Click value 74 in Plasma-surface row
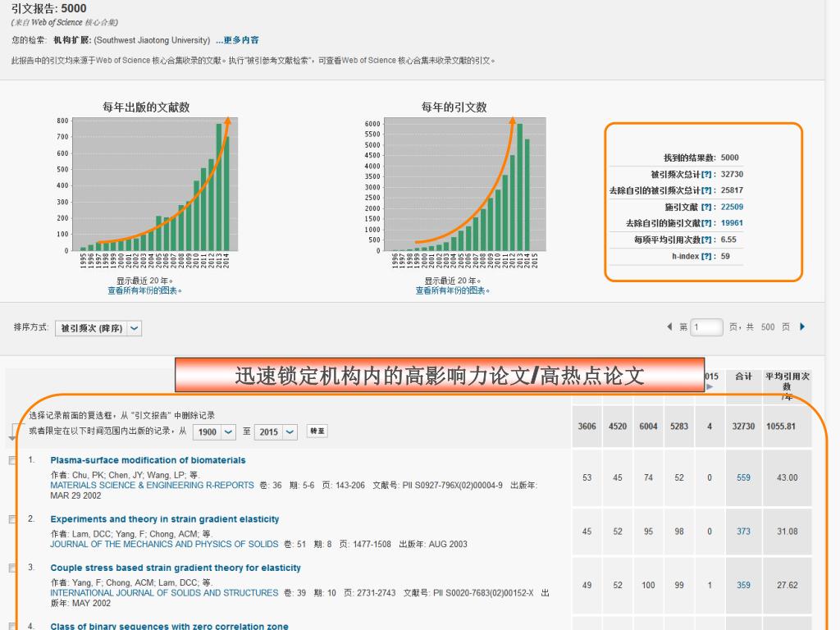This screenshot has width=840, height=630. [x=648, y=478]
